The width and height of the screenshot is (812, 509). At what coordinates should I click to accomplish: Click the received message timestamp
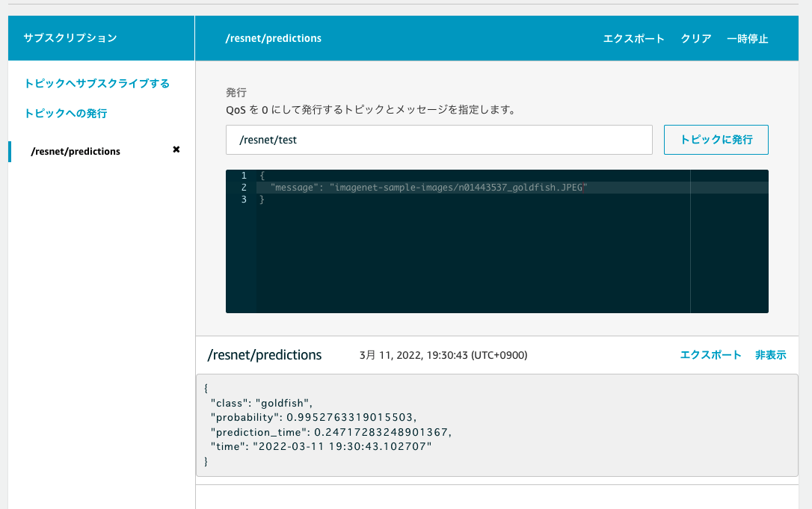coord(443,355)
